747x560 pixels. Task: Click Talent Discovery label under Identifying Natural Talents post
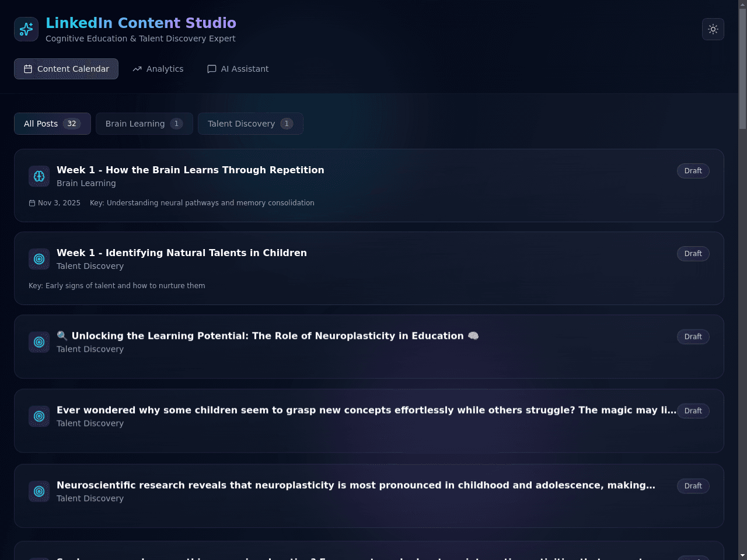90,266
